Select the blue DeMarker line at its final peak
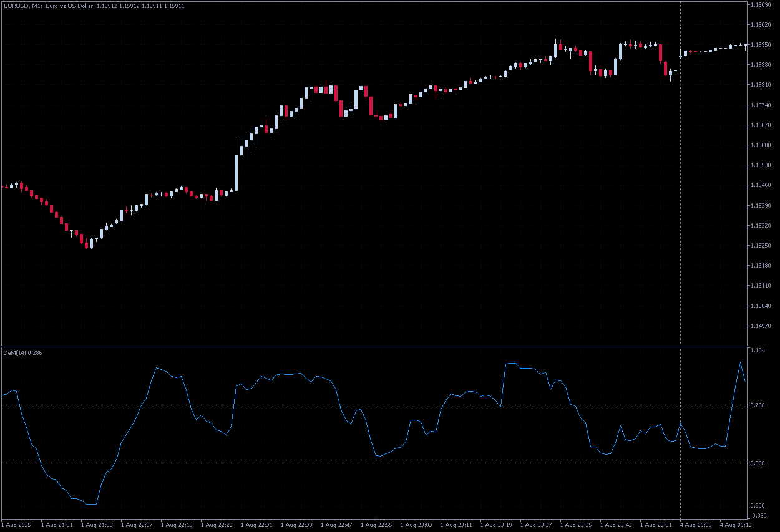Viewport: 780px width, 532px height. (x=741, y=362)
